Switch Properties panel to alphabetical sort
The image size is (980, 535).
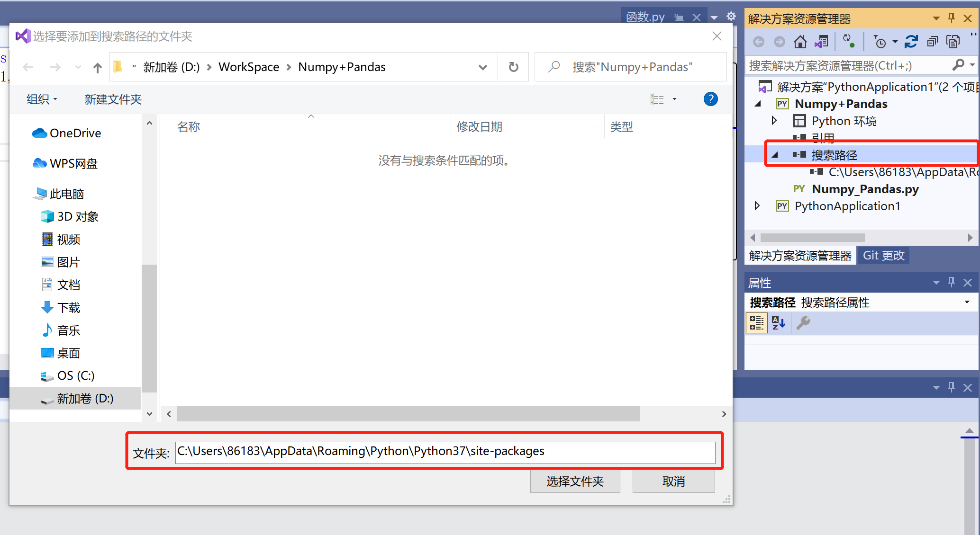pos(779,323)
